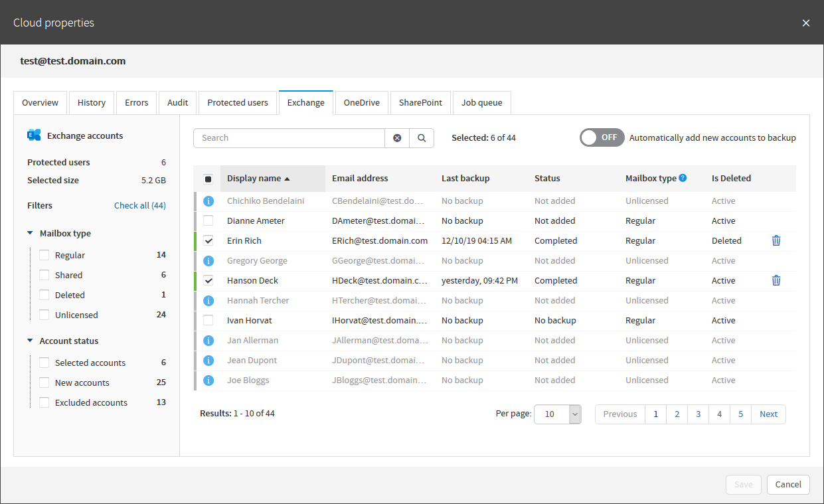Show info icon for Chichiko Bendelaini

click(x=208, y=201)
